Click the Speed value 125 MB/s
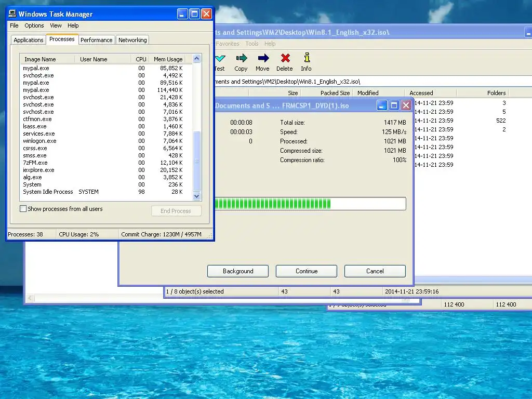This screenshot has width=532, height=399. tap(394, 131)
